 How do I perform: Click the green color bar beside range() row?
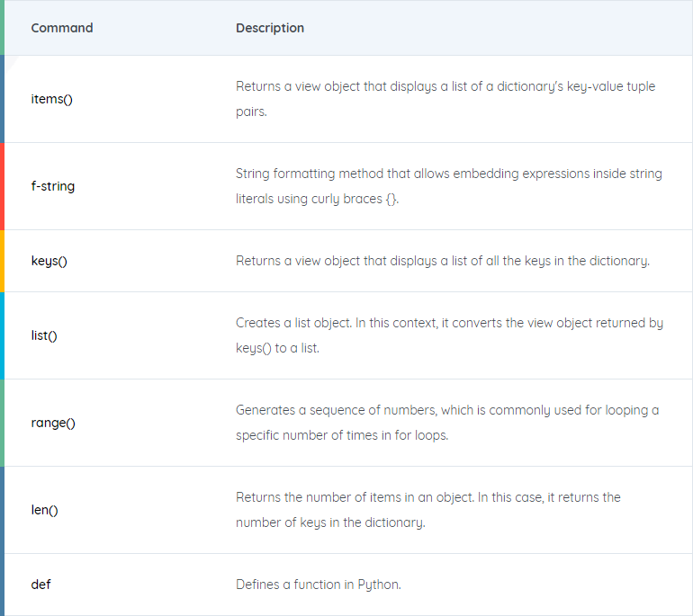tap(2, 423)
